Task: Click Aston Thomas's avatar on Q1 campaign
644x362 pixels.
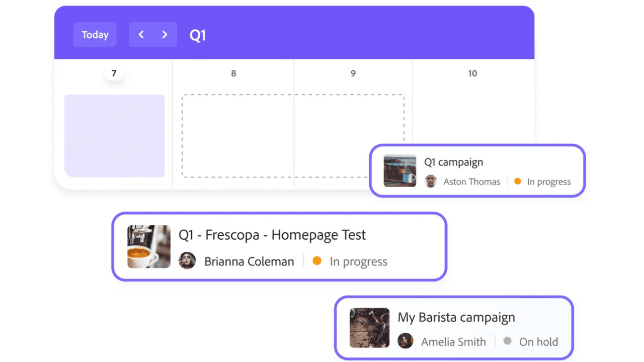Action: point(431,182)
